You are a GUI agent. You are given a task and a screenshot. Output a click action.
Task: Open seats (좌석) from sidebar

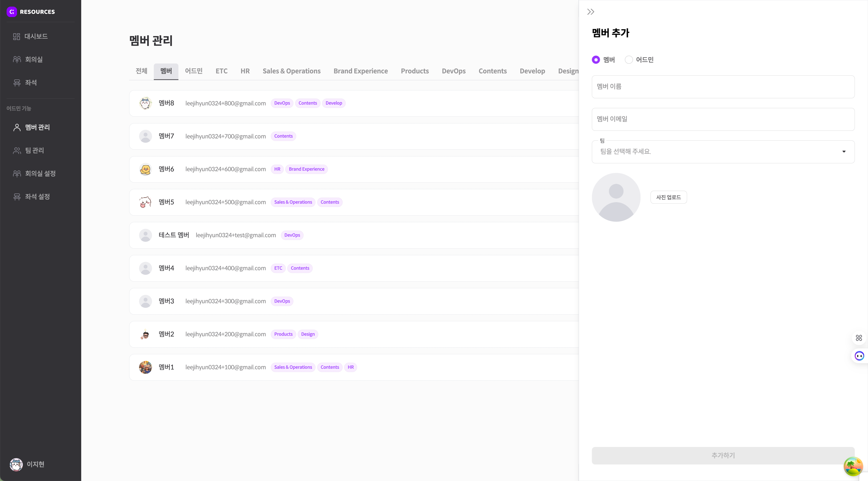pos(30,83)
